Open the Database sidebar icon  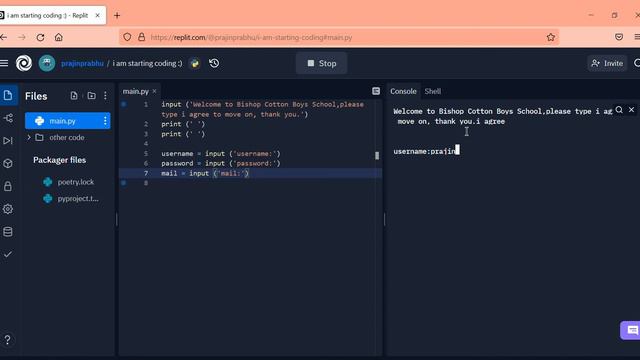(8, 232)
